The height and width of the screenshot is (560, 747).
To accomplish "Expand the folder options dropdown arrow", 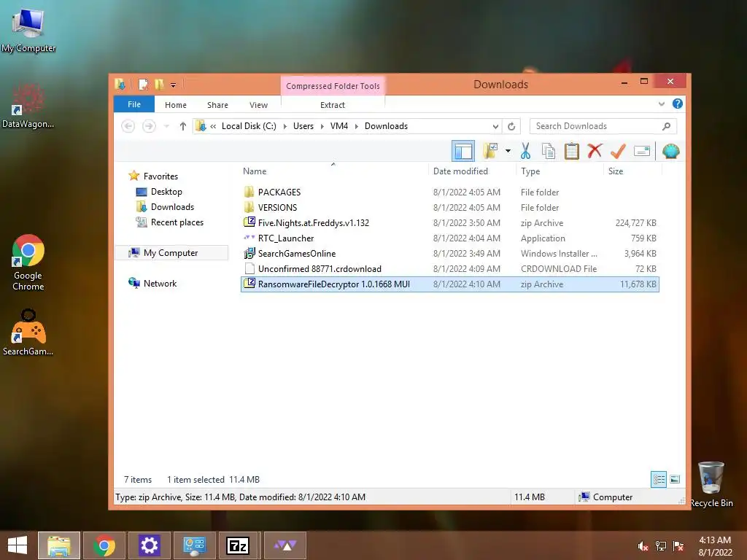I will point(508,152).
